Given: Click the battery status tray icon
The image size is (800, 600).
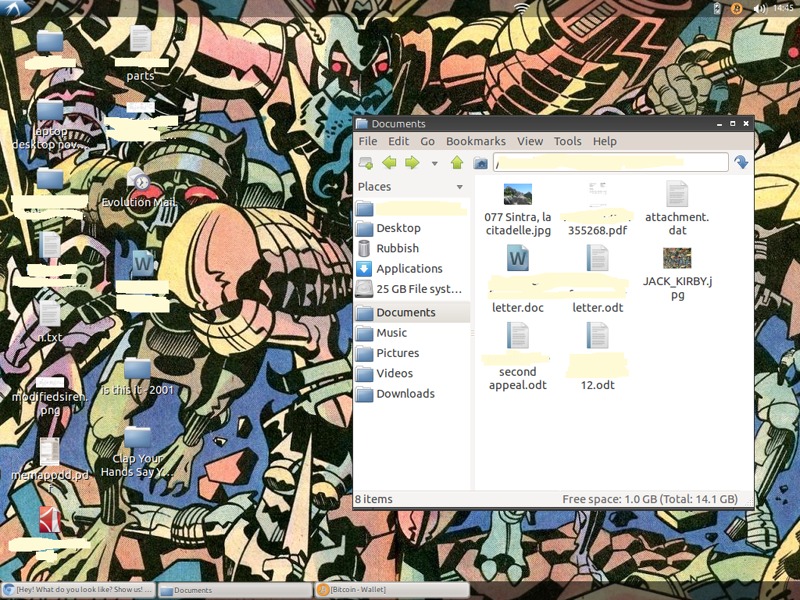Looking at the screenshot, I should (717, 8).
